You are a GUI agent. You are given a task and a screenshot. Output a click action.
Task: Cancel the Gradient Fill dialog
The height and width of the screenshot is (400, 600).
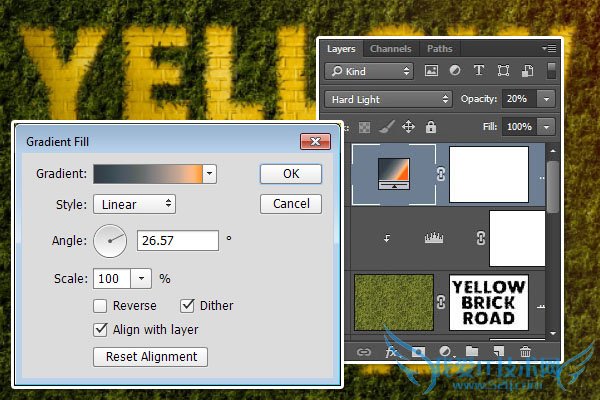[291, 204]
